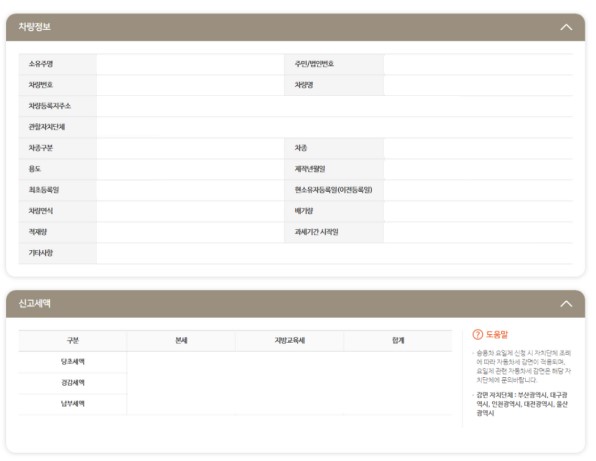Image resolution: width=596 pixels, height=461 pixels.
Task: Click the 경감세액 row label
Action: 73,383
